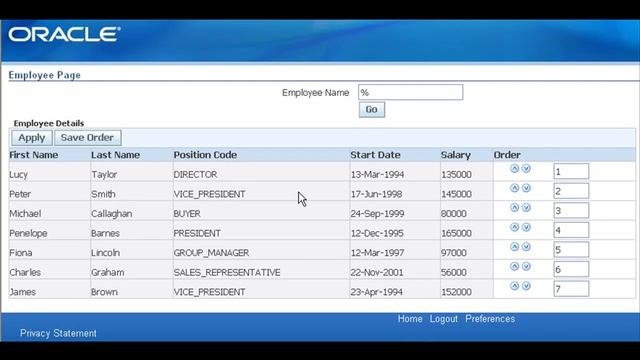Click order field containing 4
This screenshot has width=640, height=360.
click(571, 230)
